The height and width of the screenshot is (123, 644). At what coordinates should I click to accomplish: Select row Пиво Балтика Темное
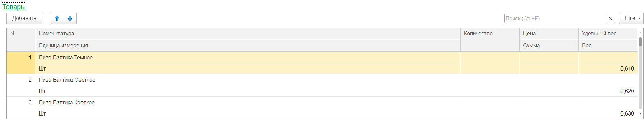click(x=322, y=63)
